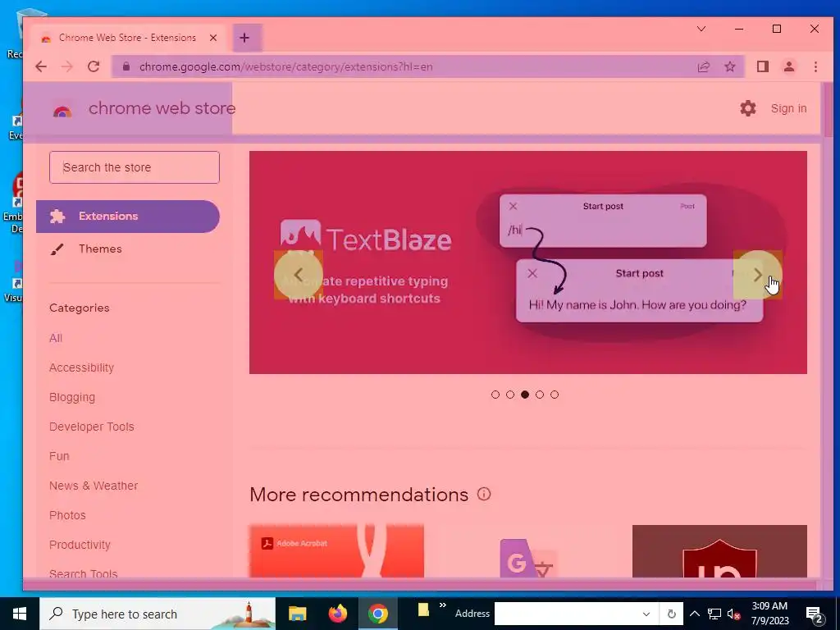Sign in to the web store
This screenshot has width=840, height=630.
(788, 108)
